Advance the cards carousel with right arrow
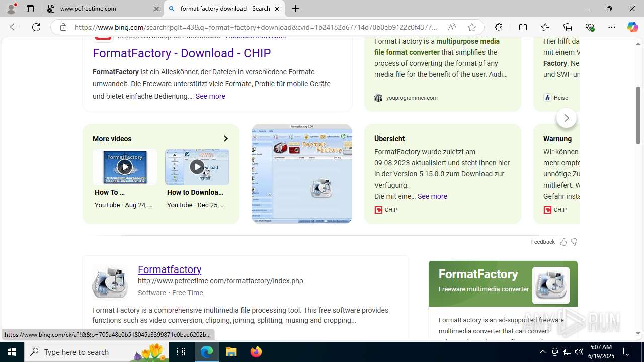Screen dimensions: 644x362 [567, 118]
